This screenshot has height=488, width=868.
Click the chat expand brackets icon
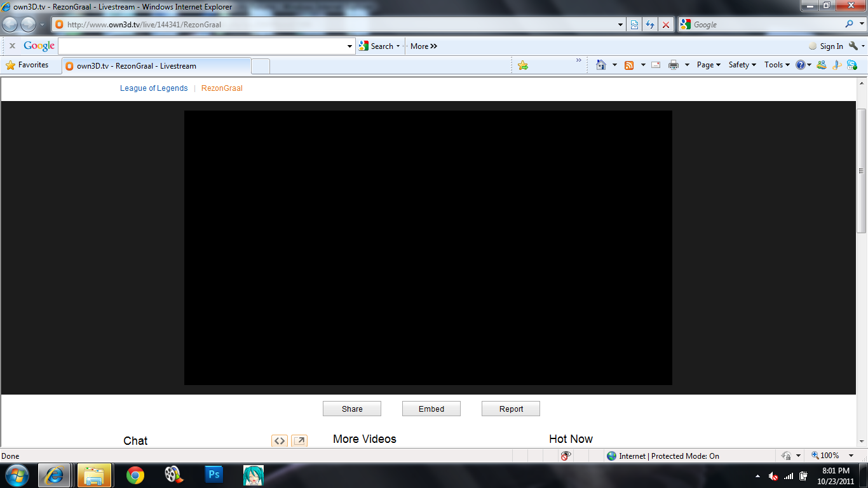(x=280, y=440)
